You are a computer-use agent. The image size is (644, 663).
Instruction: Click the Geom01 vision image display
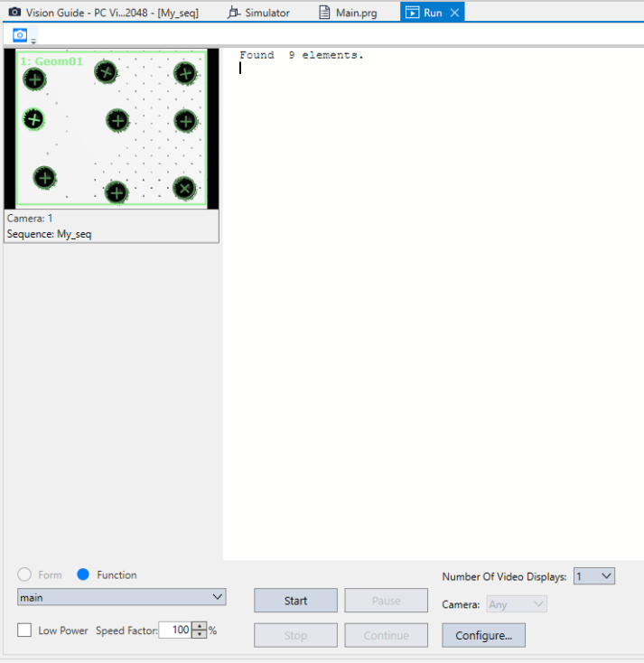point(112,128)
